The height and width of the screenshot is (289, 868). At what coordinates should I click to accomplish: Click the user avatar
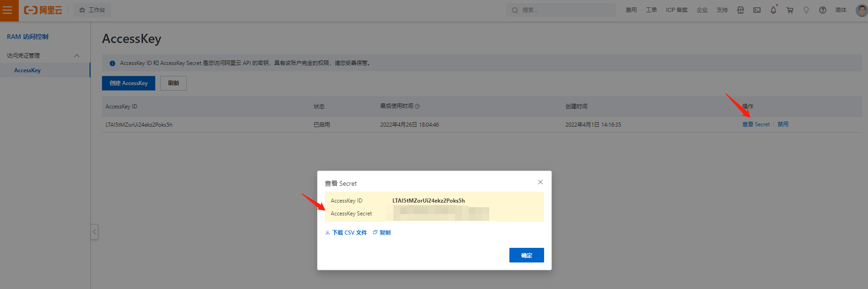[x=861, y=10]
